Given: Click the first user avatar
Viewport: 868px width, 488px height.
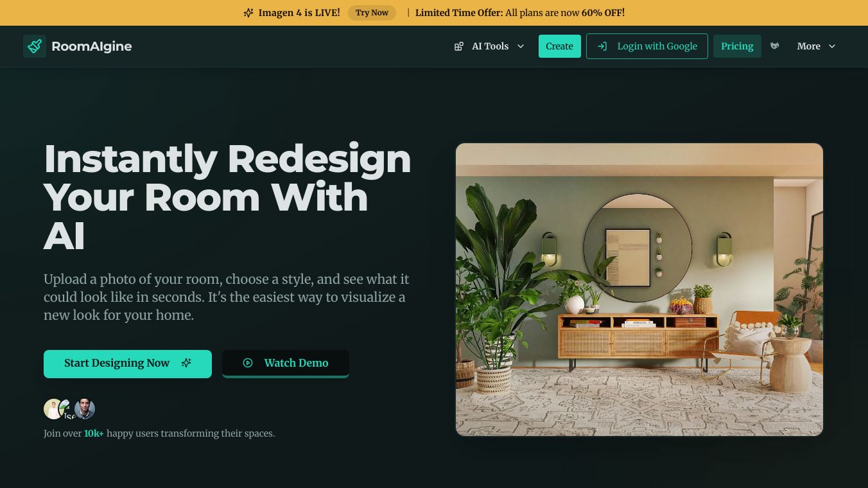Looking at the screenshot, I should 53,409.
